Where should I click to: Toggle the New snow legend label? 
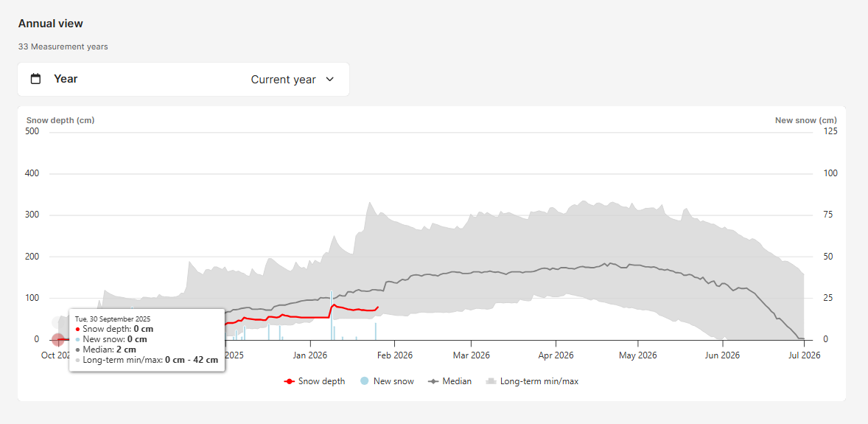point(393,381)
